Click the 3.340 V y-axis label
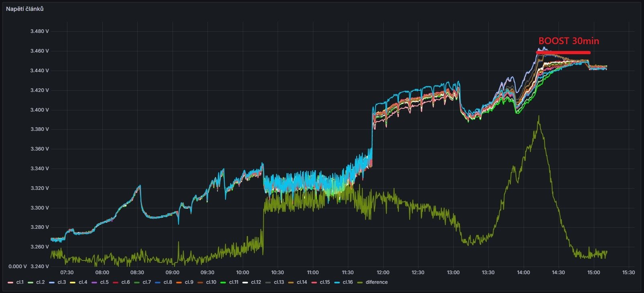 [40, 169]
